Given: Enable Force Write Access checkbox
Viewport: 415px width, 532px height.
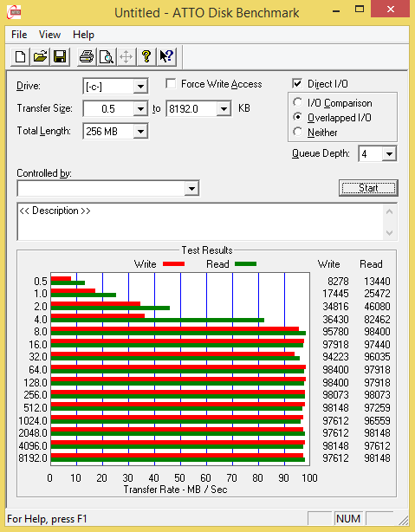Looking at the screenshot, I should point(171,83).
